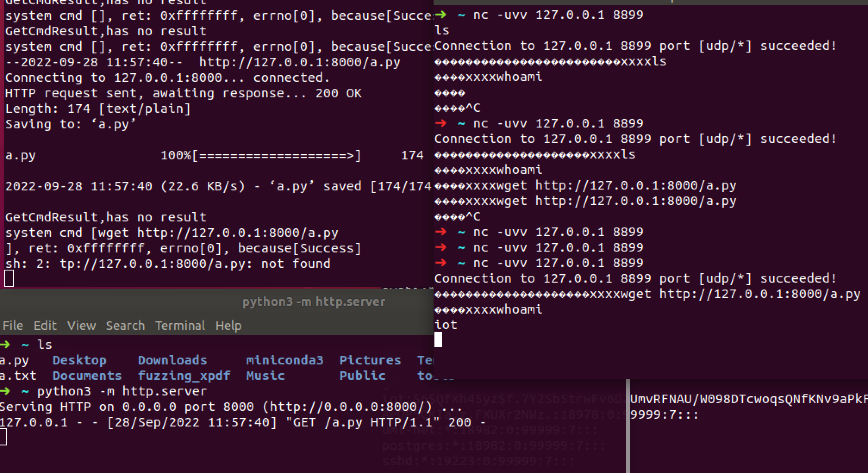This screenshot has height=473, width=868.
Task: Click the 'HTTP request sent, awaiting response... 200 OK' line
Action: click(x=183, y=93)
